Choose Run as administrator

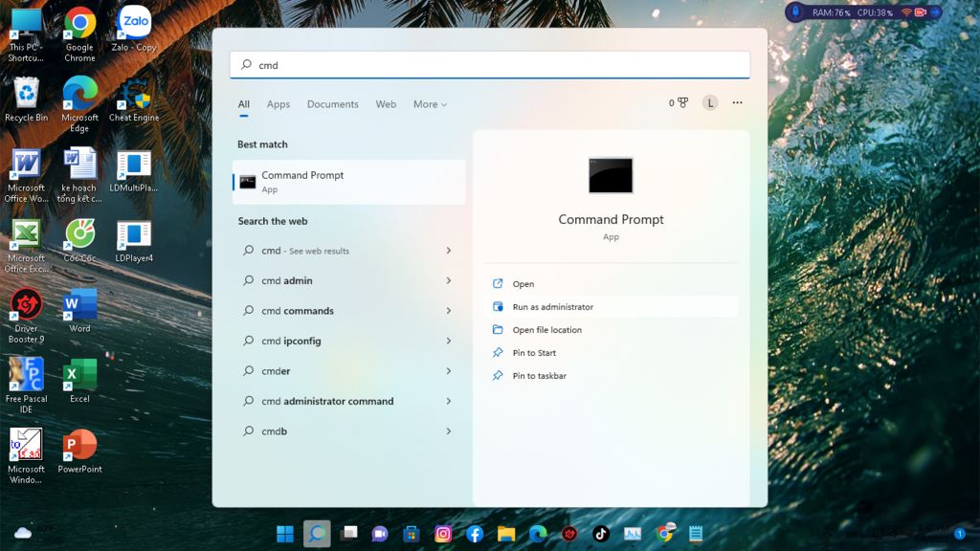[612, 307]
